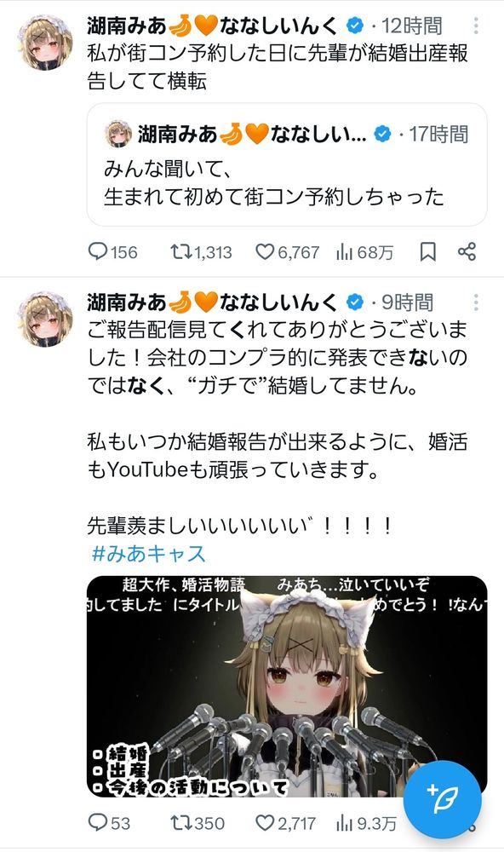This screenshot has height=852, width=504.
Task: Tap the blue compose new post button
Action: pos(444,799)
